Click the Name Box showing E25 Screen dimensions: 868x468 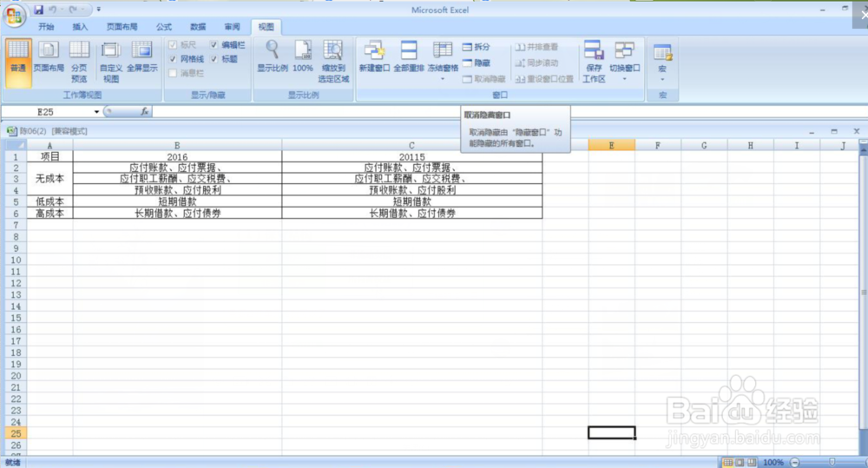pyautogui.click(x=46, y=112)
